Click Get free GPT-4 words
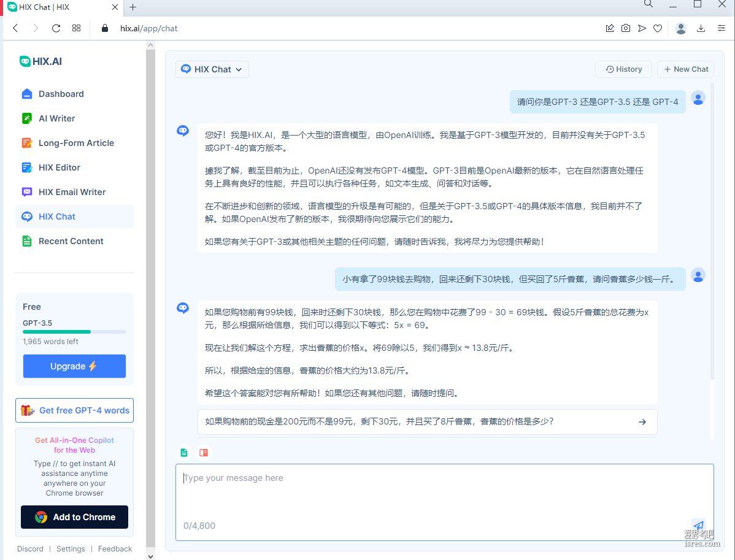This screenshot has height=560, width=735. tap(74, 410)
